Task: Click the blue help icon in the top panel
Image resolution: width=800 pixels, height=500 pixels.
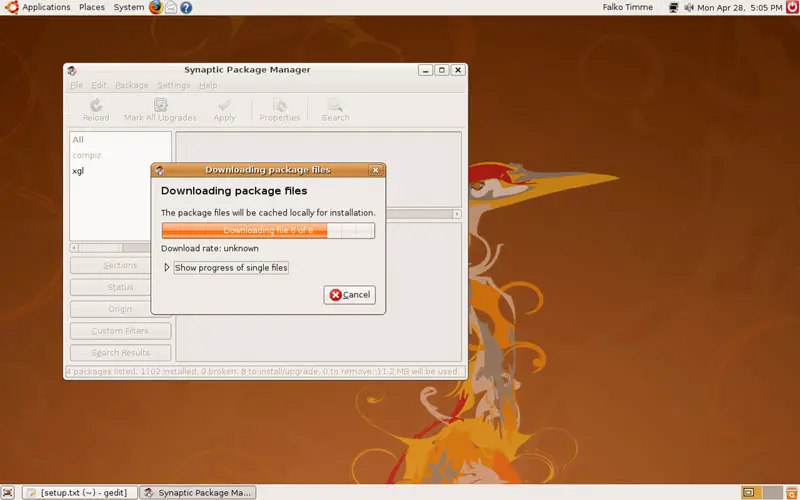Action: 186,8
